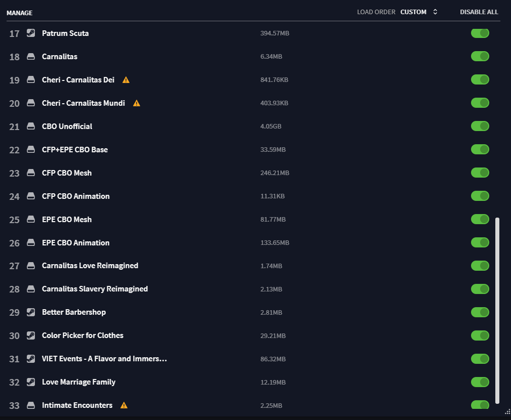Click the drive icon beside CFP+EPE CBO Base

point(31,150)
